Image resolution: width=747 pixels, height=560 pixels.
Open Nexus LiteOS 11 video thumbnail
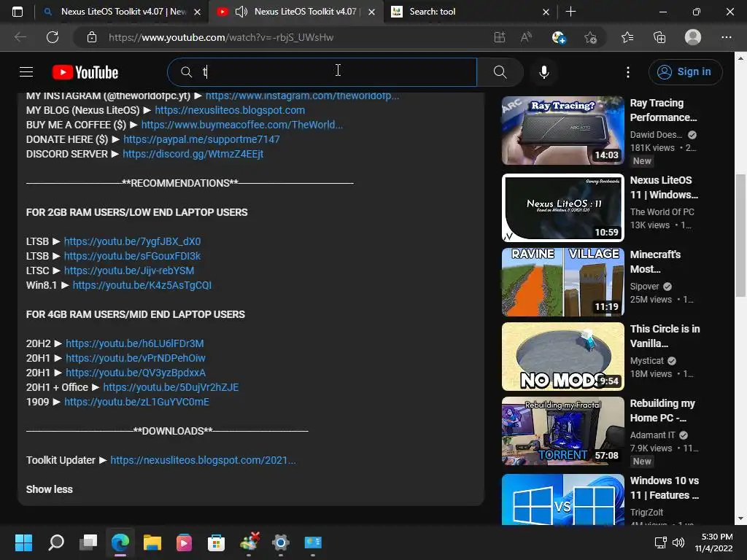coord(562,208)
